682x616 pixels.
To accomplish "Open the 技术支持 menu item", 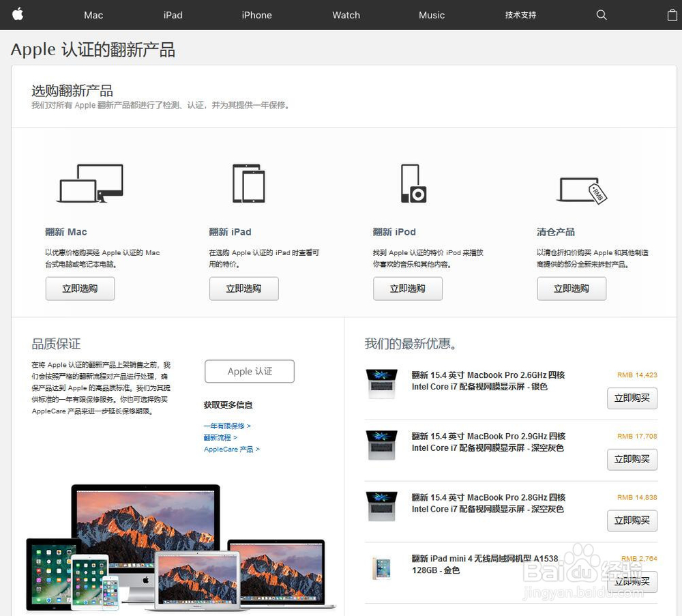I will 520,14.
